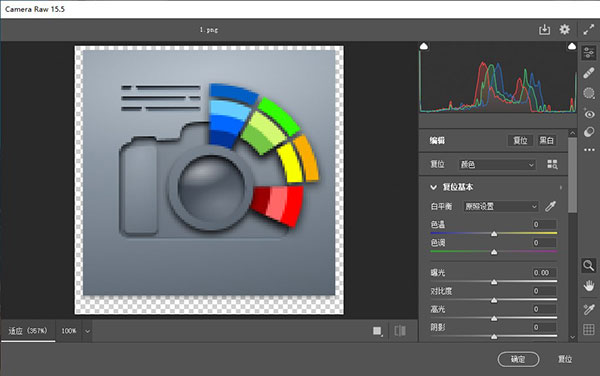Browse profiles with grid search icon
This screenshot has width=600, height=376.
[552, 164]
